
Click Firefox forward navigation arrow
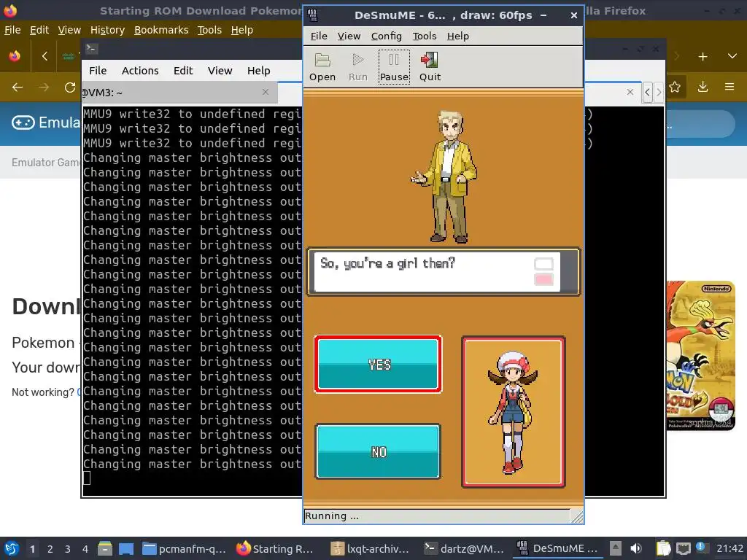(44, 87)
